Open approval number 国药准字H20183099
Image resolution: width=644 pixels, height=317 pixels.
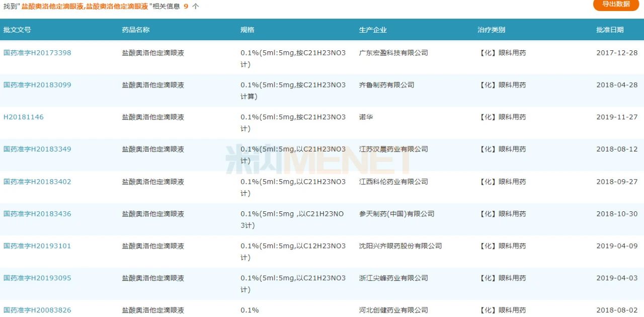(37, 85)
